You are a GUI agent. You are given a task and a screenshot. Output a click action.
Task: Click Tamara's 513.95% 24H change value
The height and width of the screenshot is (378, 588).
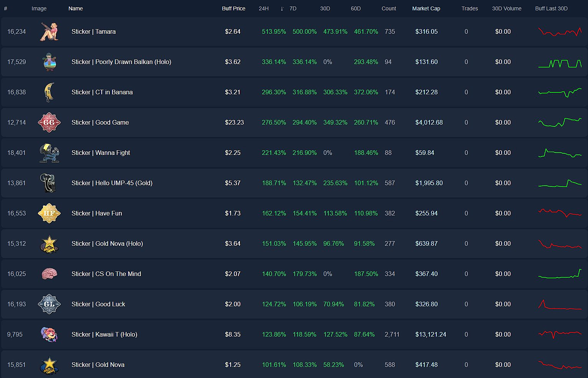pyautogui.click(x=274, y=31)
